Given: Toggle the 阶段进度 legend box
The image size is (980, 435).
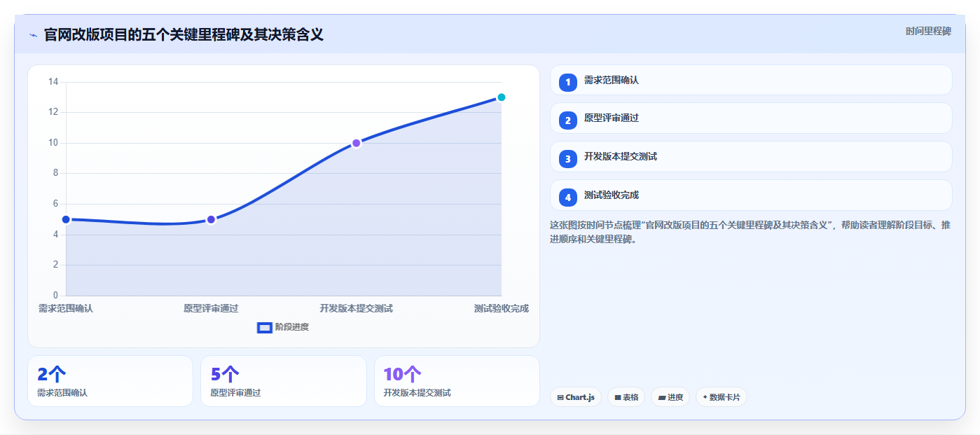Looking at the screenshot, I should click(265, 327).
